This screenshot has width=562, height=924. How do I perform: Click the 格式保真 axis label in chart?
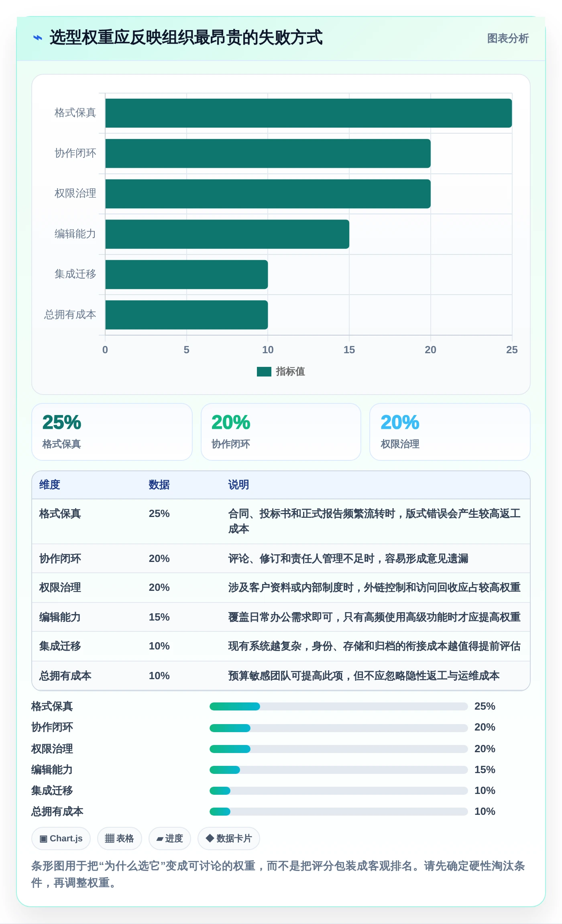(75, 113)
